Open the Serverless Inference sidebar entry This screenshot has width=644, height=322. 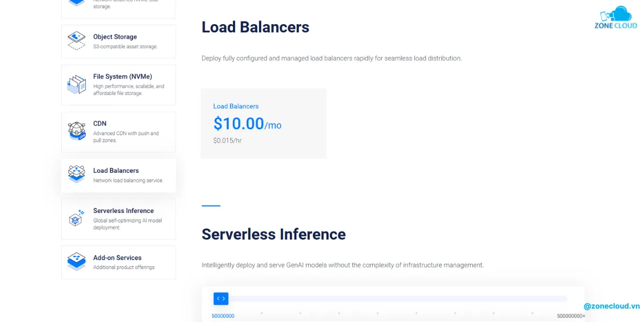119,219
